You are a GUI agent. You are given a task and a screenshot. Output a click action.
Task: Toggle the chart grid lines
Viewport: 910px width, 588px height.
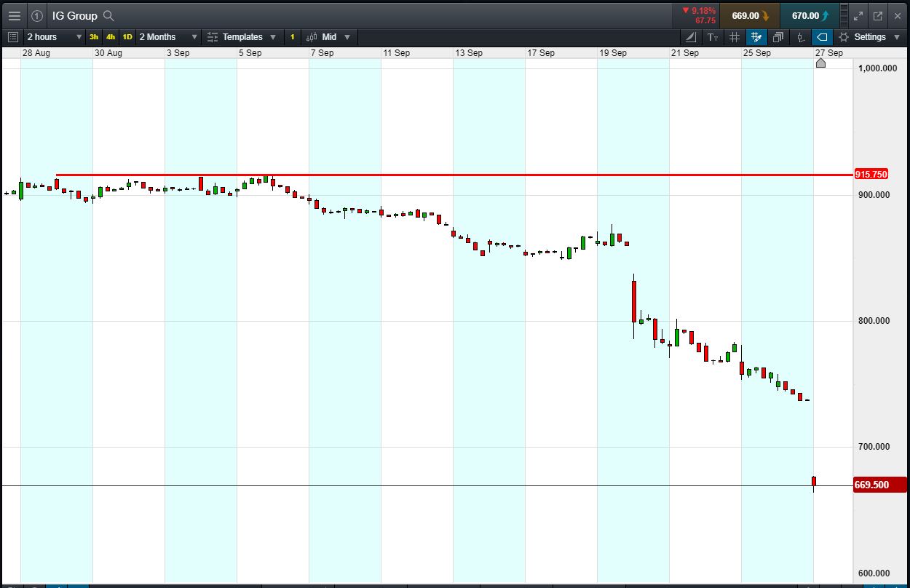[x=735, y=37]
